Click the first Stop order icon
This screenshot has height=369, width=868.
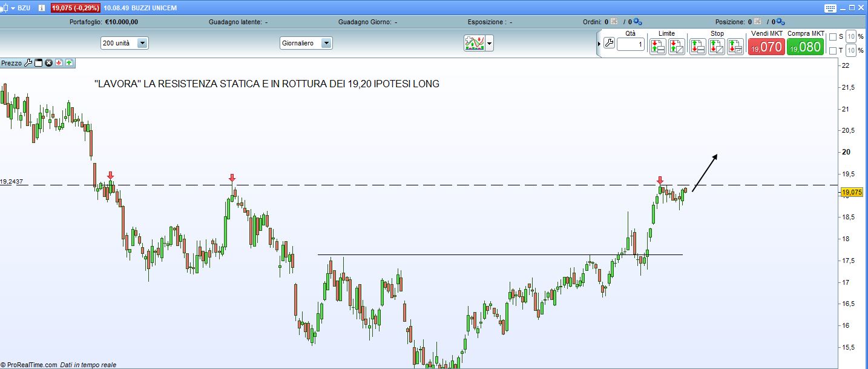point(697,46)
